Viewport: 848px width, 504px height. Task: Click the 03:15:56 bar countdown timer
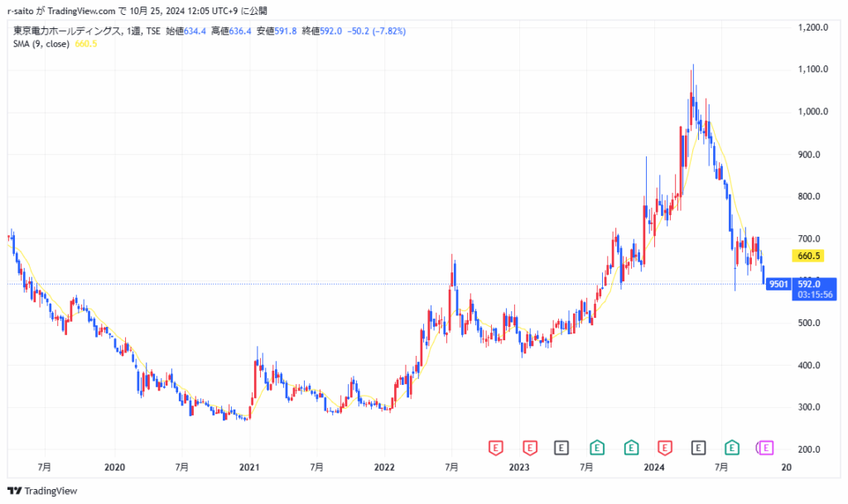814,294
